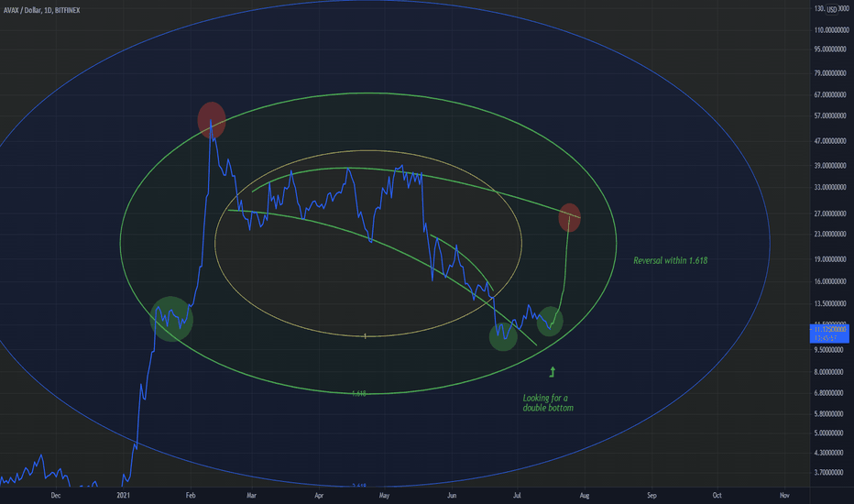
Task: Click the 1.618 label on green ellipse
Action: click(x=359, y=393)
